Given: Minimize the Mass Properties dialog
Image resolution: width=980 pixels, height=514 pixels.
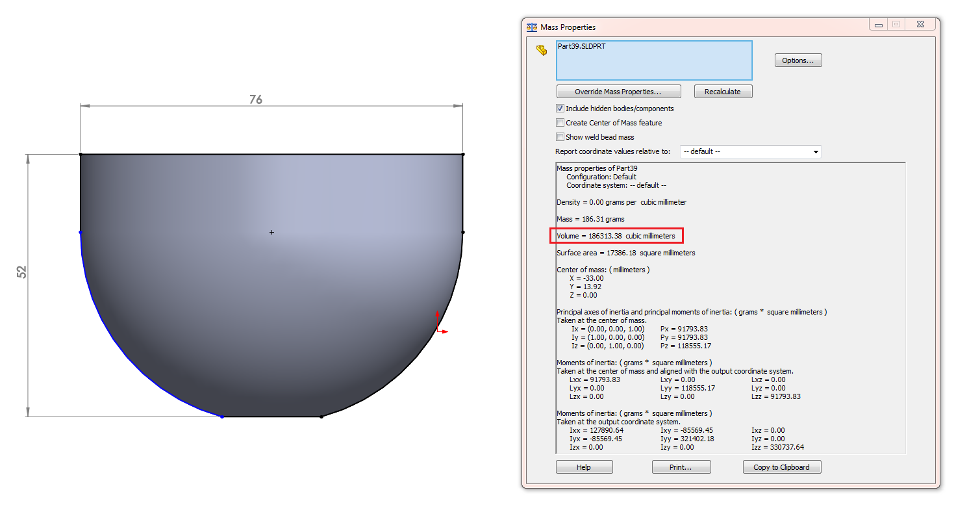Looking at the screenshot, I should coord(878,24).
